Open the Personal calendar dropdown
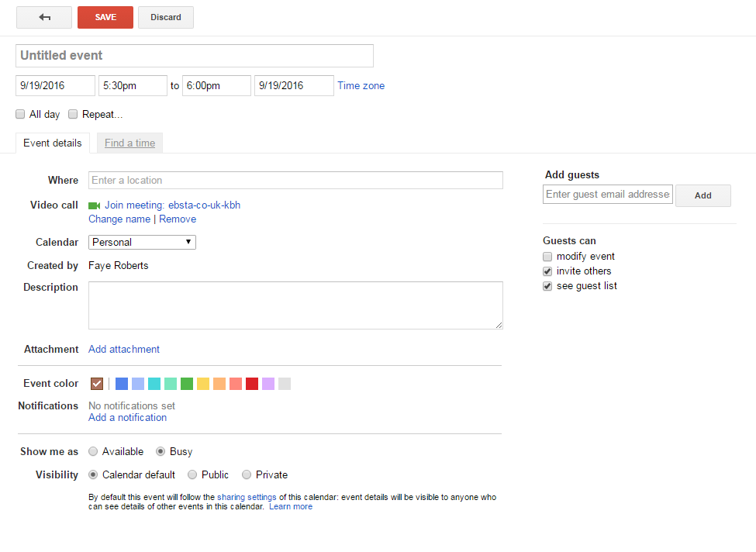Image resolution: width=756 pixels, height=552 pixels. [x=142, y=243]
